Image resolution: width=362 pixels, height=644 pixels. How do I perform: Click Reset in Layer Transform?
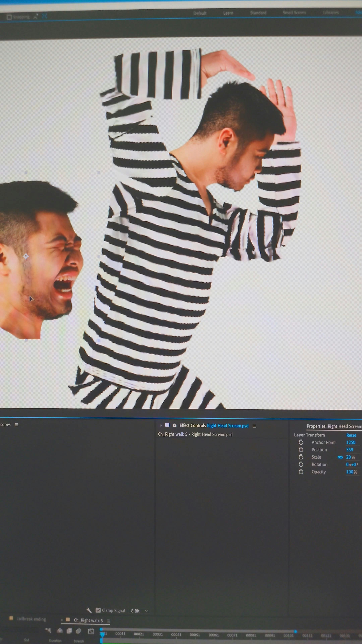(351, 435)
